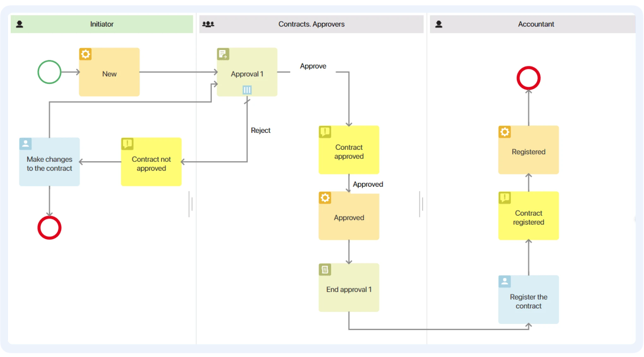644x357 pixels.
Task: Click the gear icon on Registered block
Action: 504,132
